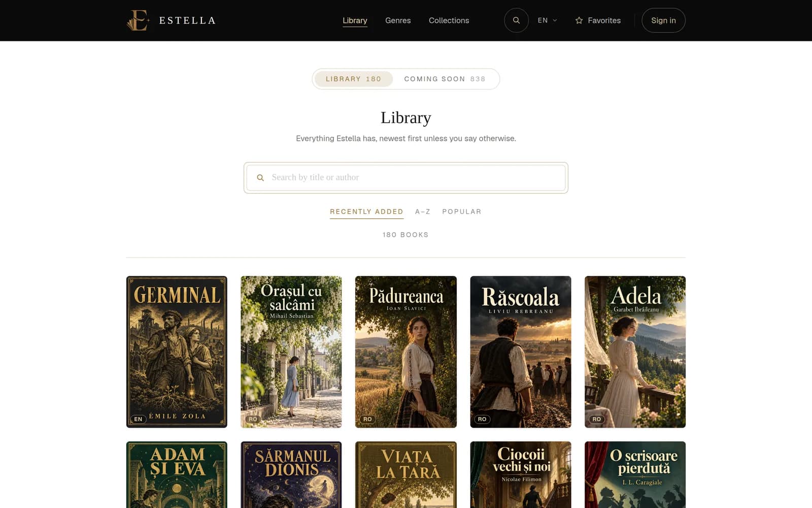Click the RO badge on Pădureanca cover

click(x=367, y=419)
